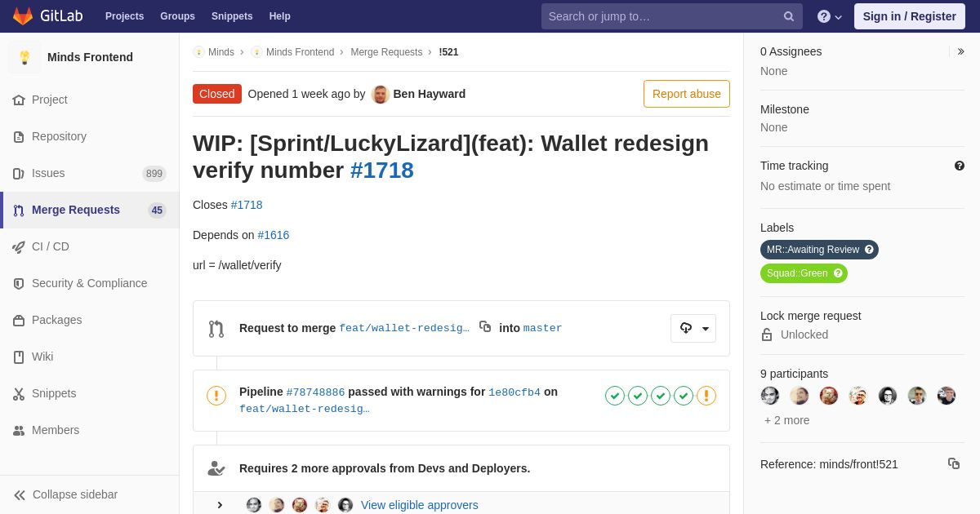Click View eligible approvers link

point(420,505)
